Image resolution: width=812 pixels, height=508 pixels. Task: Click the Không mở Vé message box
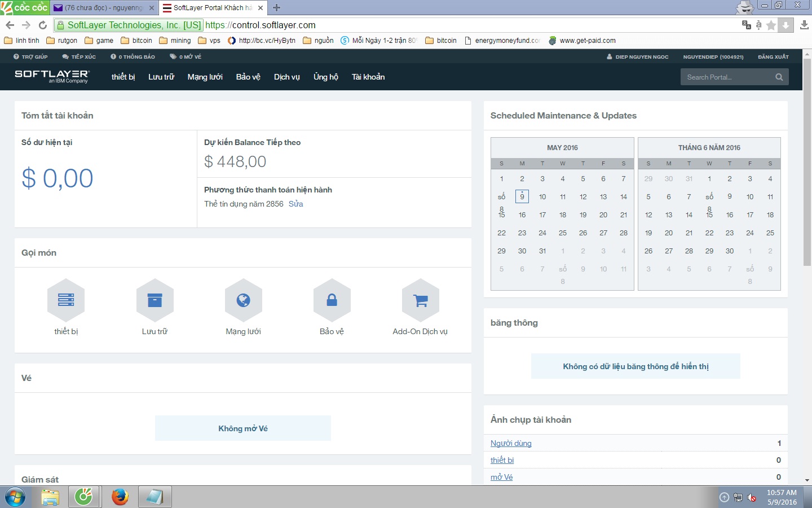tap(243, 428)
